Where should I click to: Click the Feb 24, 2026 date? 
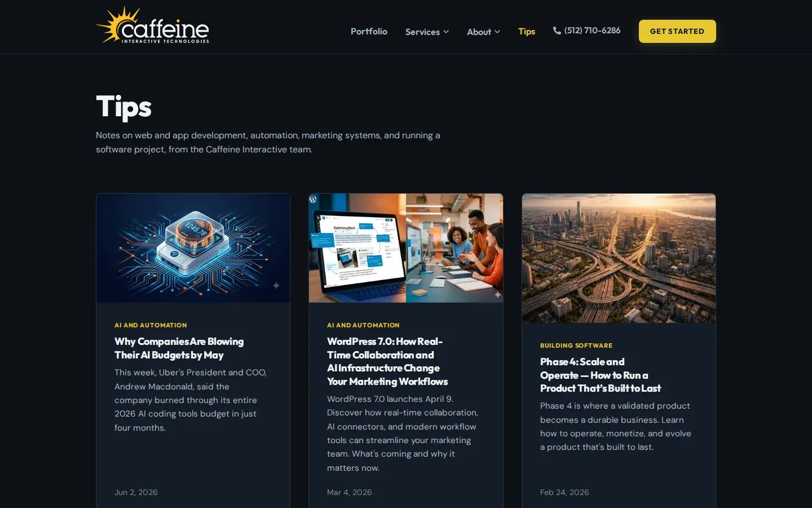click(564, 492)
